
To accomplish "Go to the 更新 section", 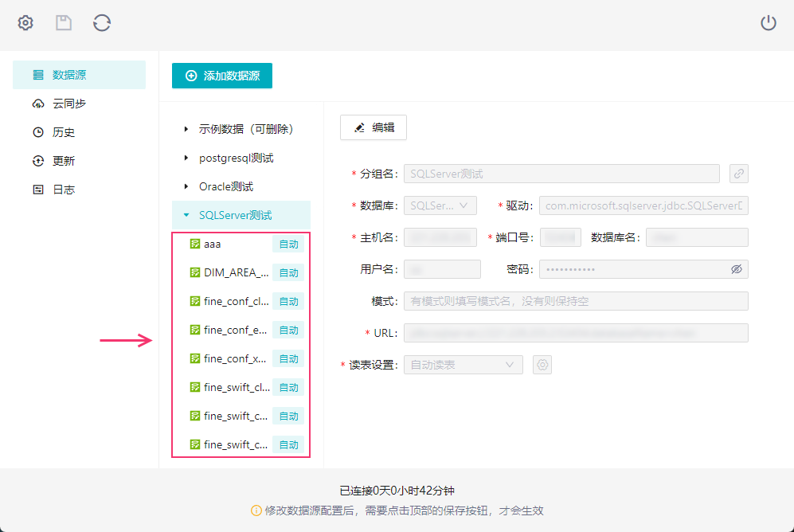I will pos(79,161).
